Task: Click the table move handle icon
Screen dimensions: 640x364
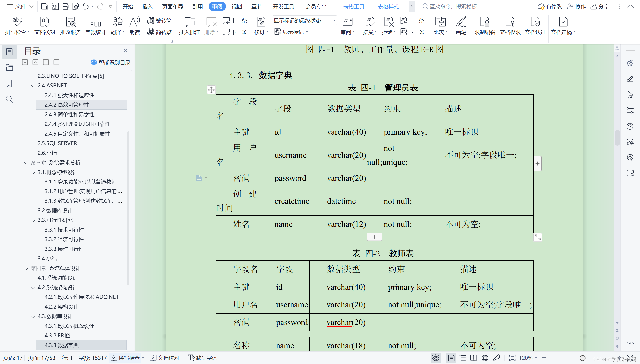Action: tap(211, 90)
